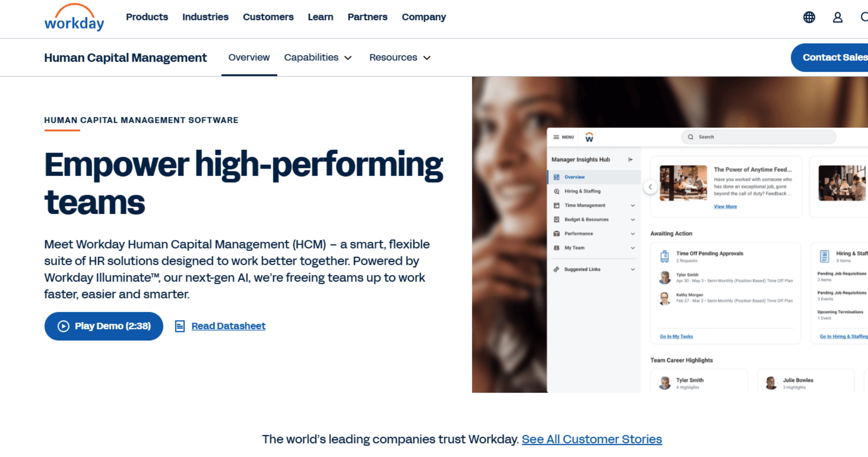The image size is (868, 457).
Task: Click the Search field in dashboard
Action: tap(758, 137)
